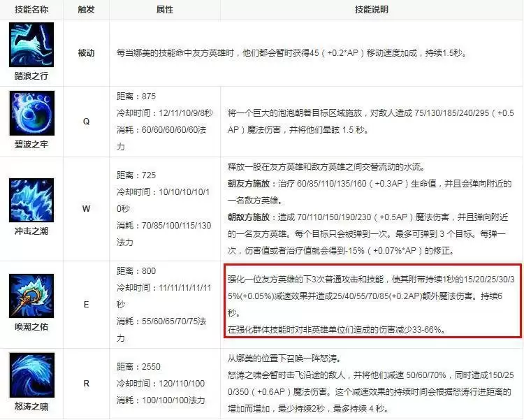Click the 踏浪之行 skill name label
Screen dimensions: 524x420
31,76
